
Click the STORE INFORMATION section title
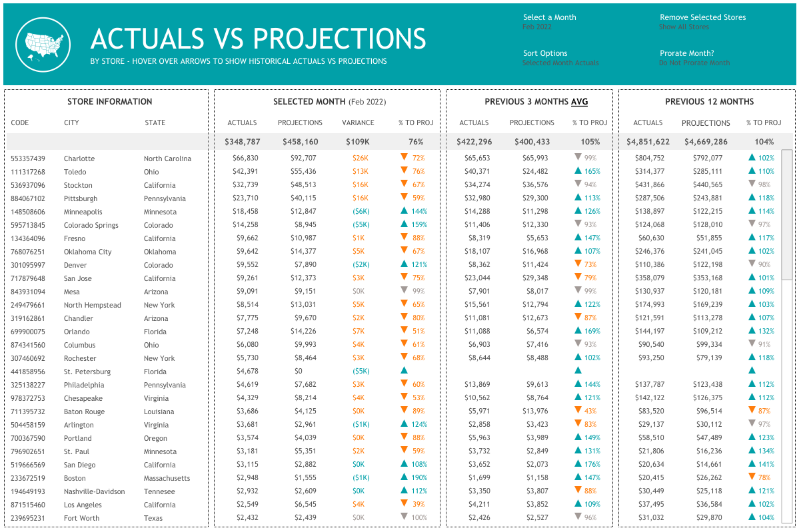click(x=109, y=102)
